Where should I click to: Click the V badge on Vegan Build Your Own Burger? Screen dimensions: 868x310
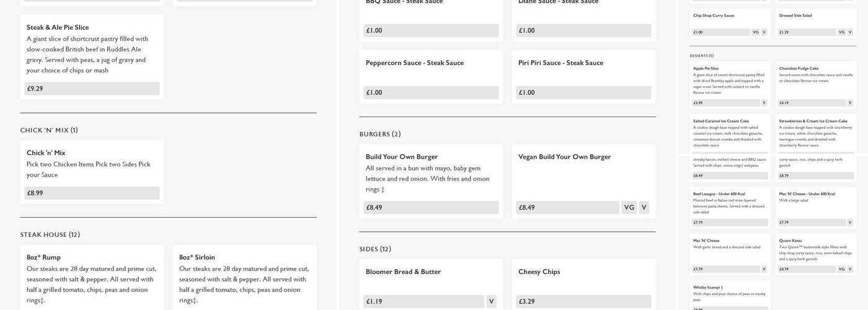click(644, 208)
